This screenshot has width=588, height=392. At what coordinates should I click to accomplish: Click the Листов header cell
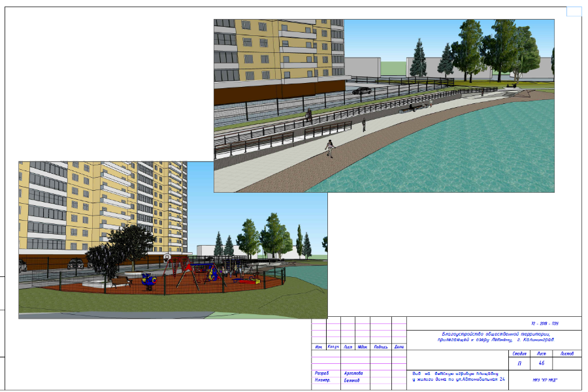(566, 353)
